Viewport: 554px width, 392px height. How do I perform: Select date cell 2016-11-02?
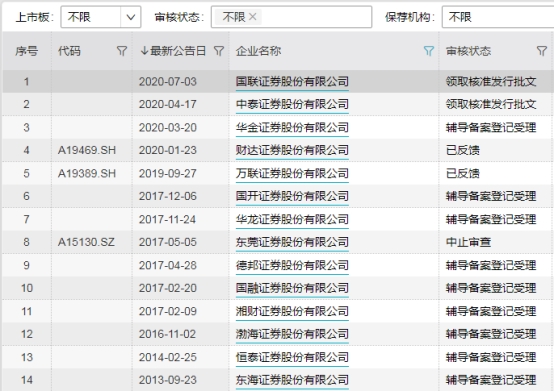click(x=167, y=334)
